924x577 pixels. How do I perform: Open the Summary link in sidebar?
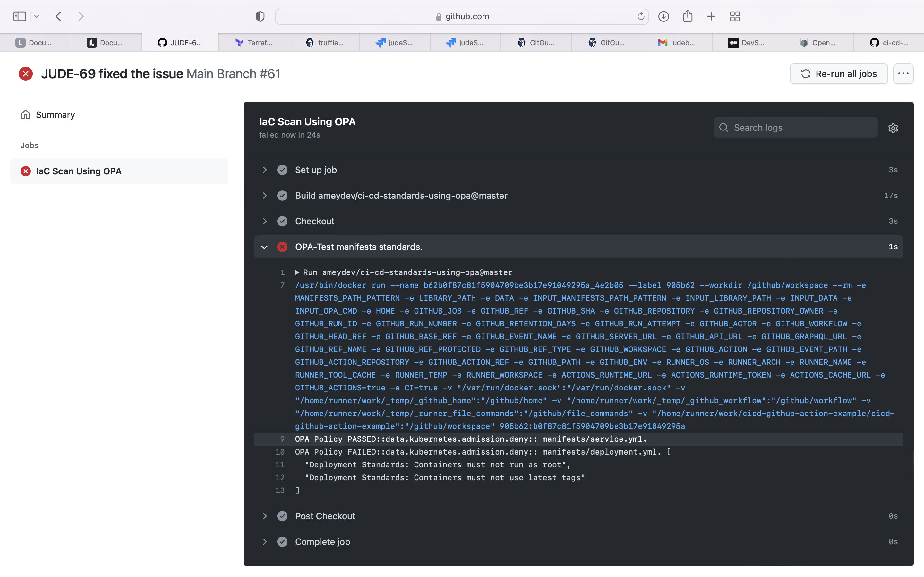pyautogui.click(x=55, y=115)
